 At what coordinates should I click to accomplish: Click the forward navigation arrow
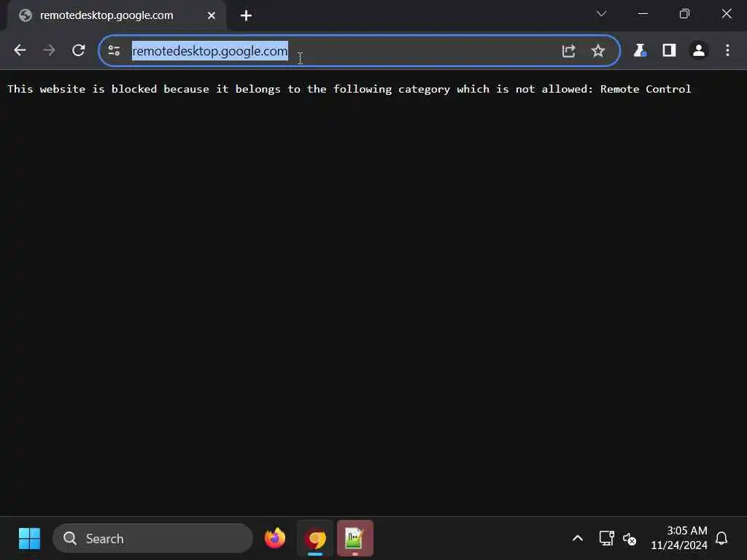click(x=49, y=50)
